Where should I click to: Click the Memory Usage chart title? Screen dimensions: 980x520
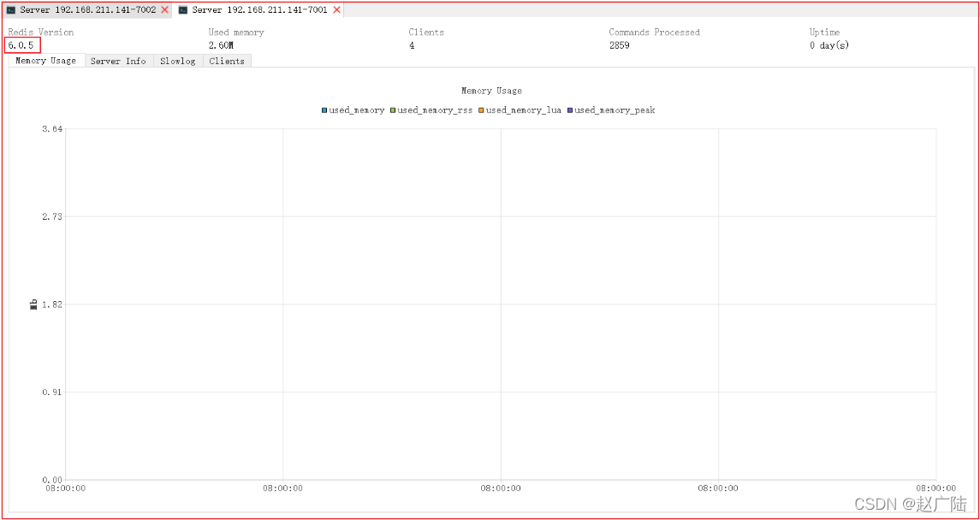[491, 92]
